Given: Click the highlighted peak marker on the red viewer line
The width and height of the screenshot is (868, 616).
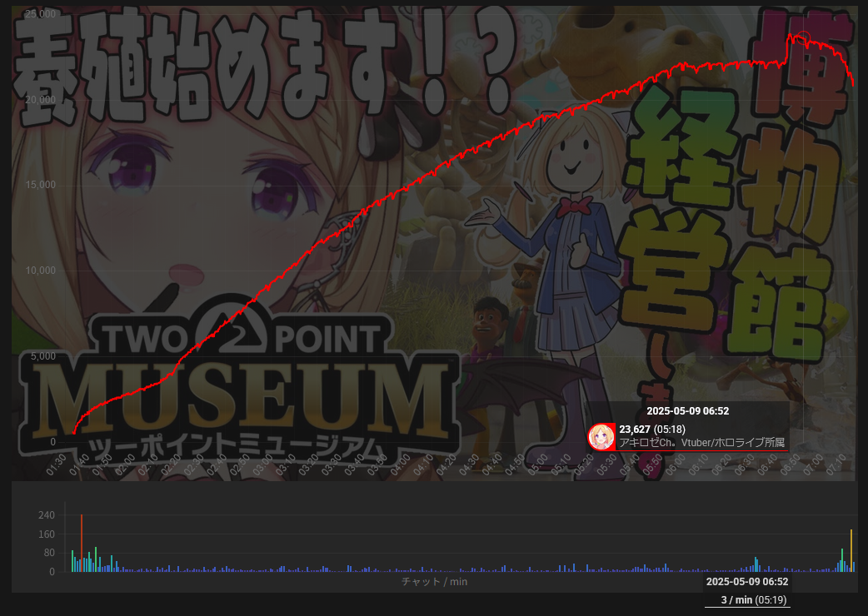Looking at the screenshot, I should pyautogui.click(x=803, y=38).
